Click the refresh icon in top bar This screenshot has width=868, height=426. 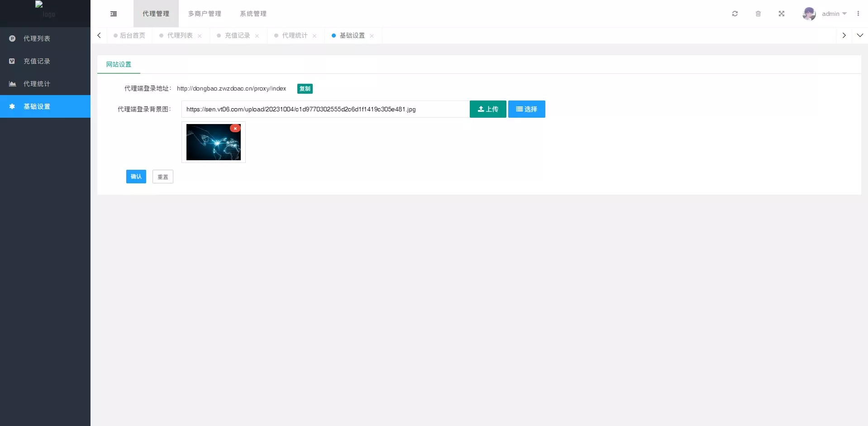(735, 14)
